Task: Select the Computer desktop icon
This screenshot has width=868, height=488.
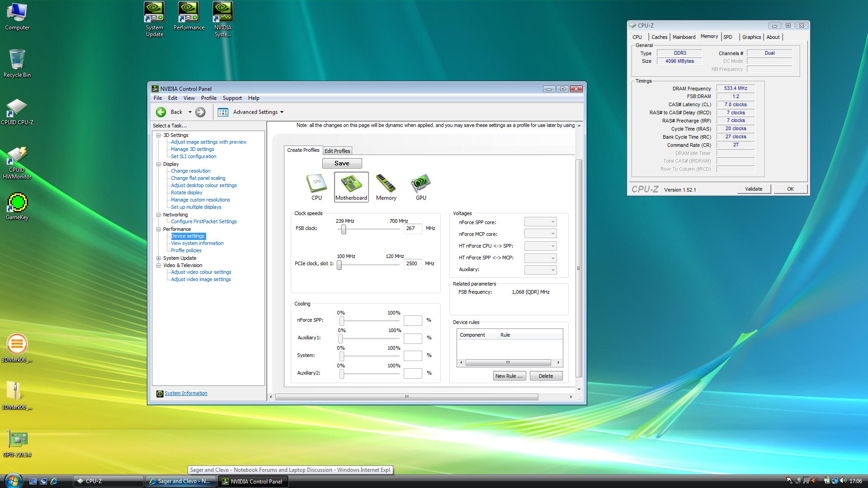Action: 17,17
